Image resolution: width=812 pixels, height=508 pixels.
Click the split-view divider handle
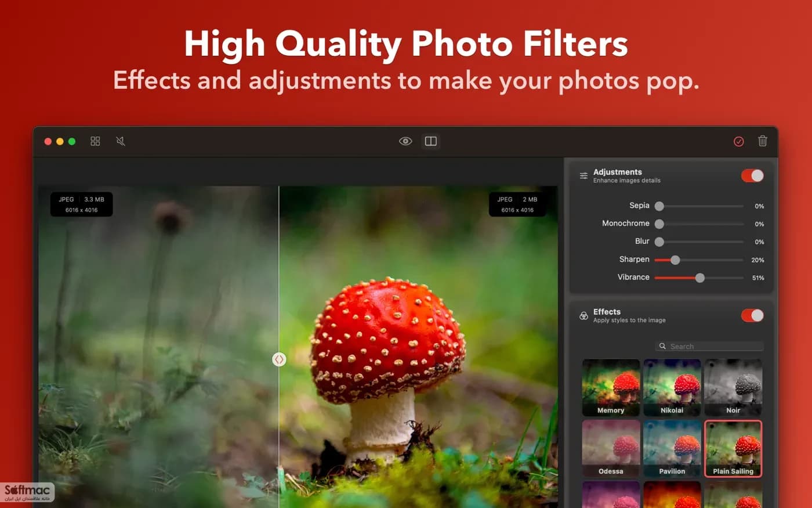pos(279,359)
